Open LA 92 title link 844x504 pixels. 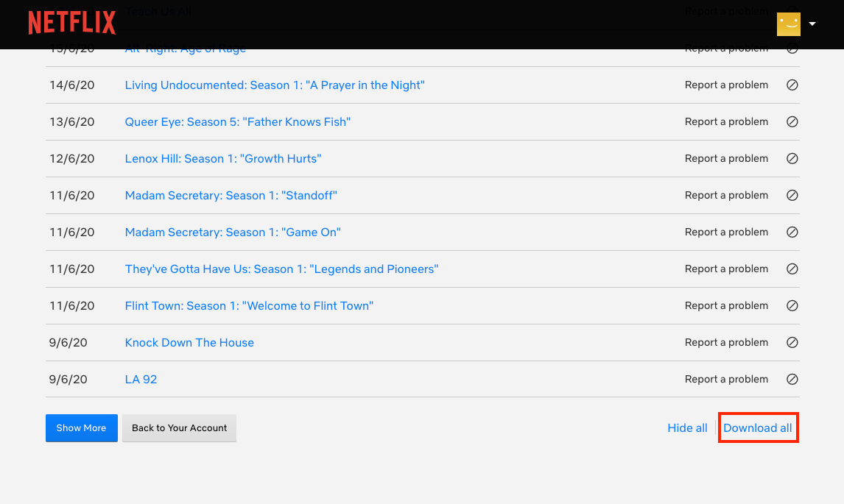[x=141, y=379]
